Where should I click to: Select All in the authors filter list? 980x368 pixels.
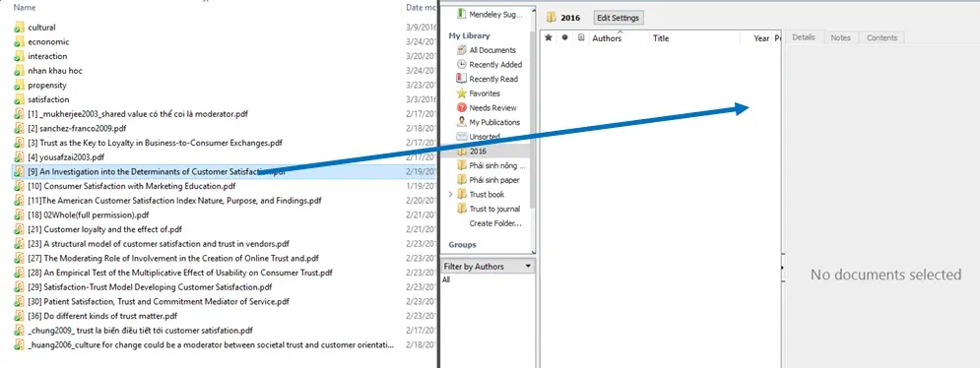point(446,279)
